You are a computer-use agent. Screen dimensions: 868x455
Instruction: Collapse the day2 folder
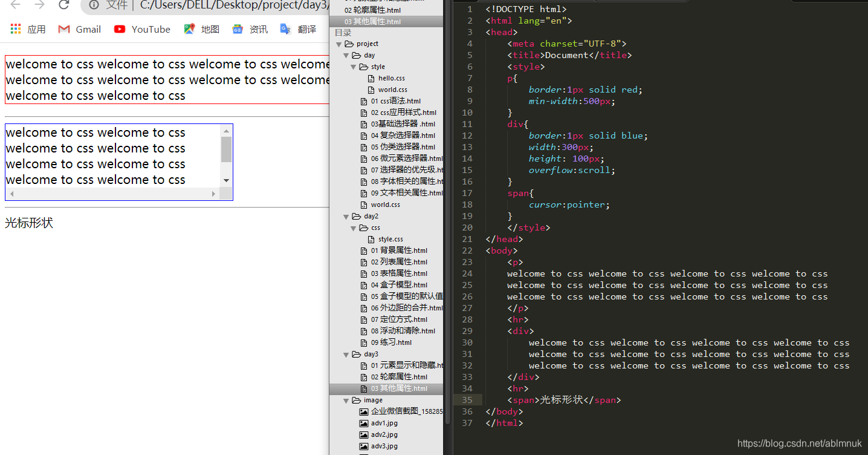[346, 217]
